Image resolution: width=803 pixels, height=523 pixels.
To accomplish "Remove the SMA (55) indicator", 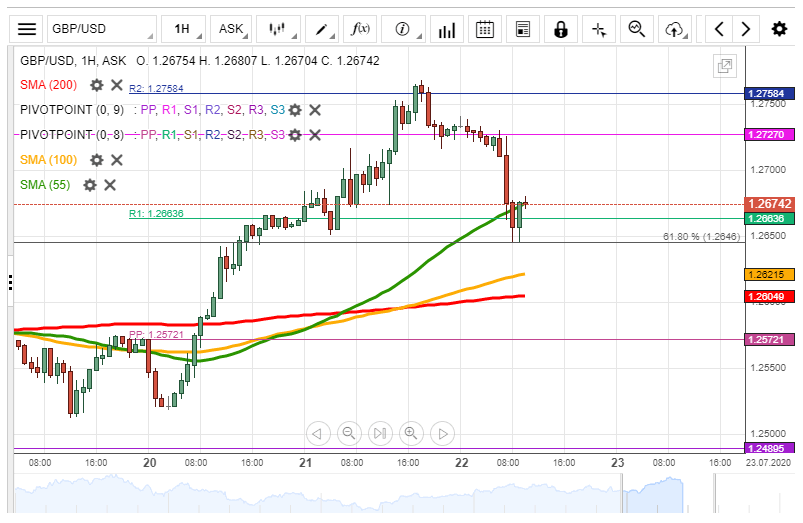I will pyautogui.click(x=110, y=184).
